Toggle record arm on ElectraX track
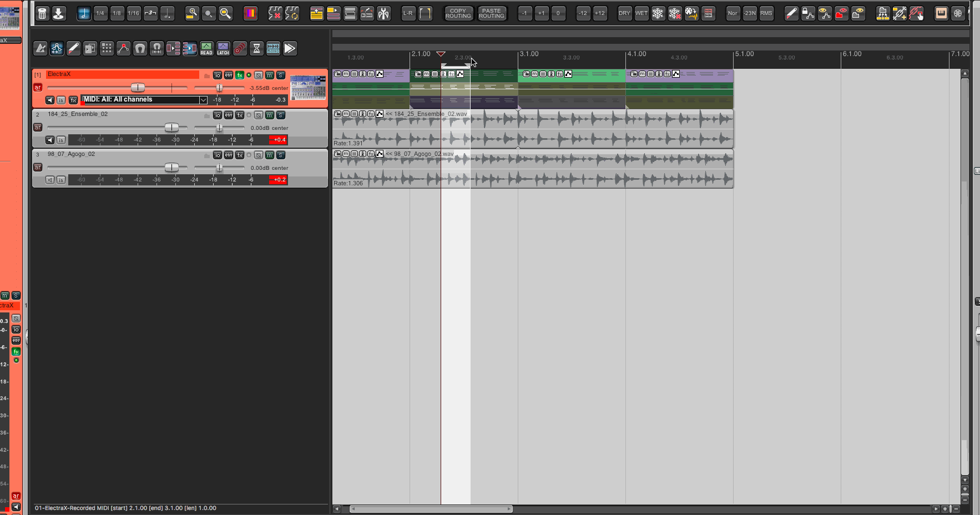 click(38, 87)
